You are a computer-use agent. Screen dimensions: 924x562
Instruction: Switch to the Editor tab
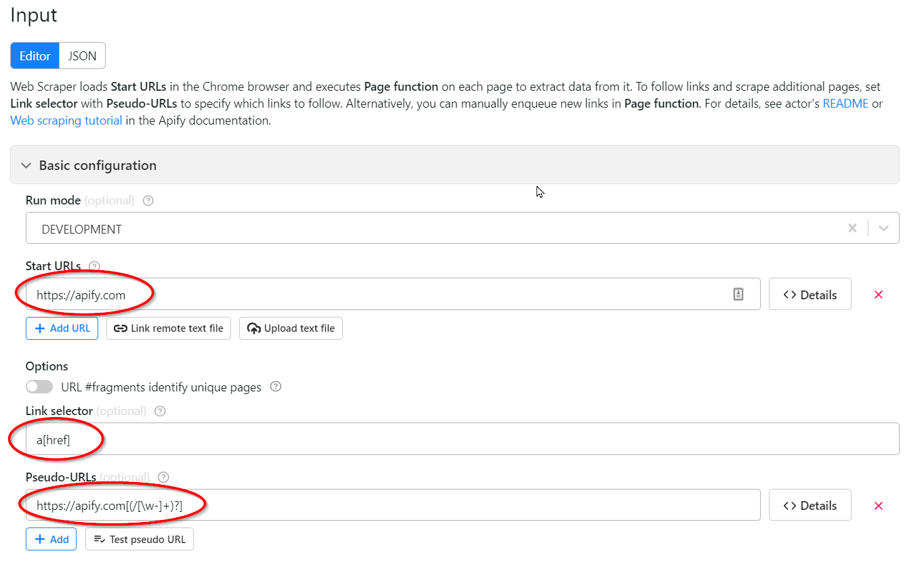pos(35,56)
